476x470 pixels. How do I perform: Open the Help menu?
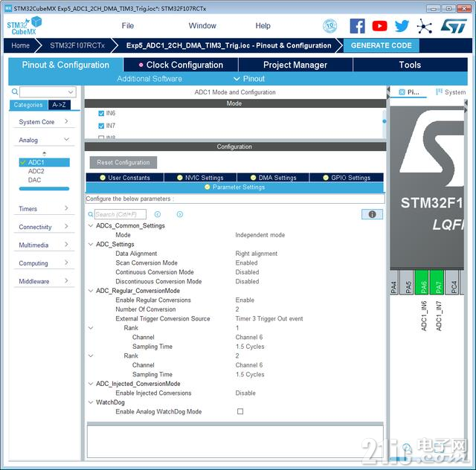coord(263,26)
